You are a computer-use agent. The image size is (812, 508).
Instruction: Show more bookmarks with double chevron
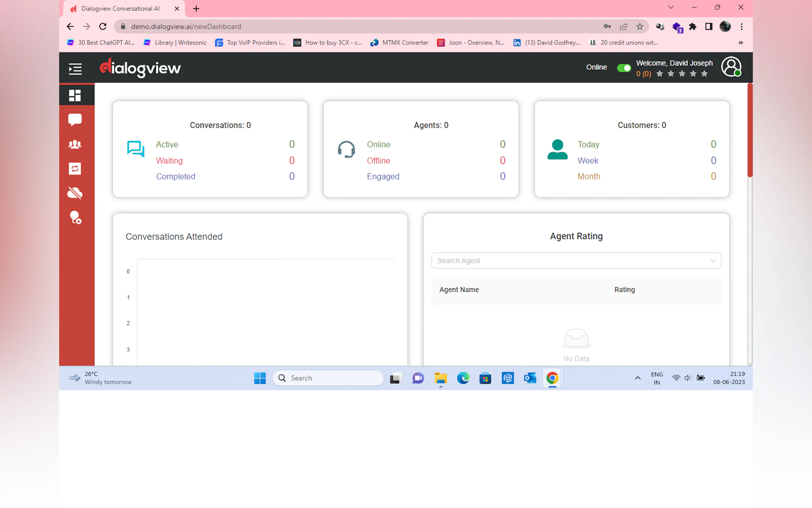tap(740, 43)
